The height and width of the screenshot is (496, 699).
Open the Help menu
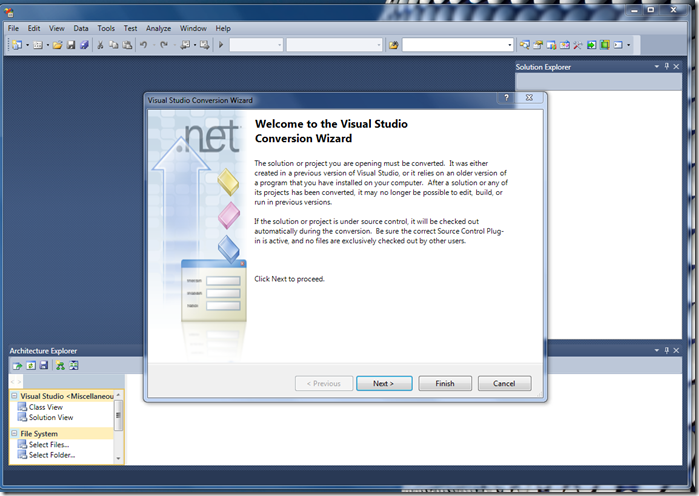click(223, 28)
